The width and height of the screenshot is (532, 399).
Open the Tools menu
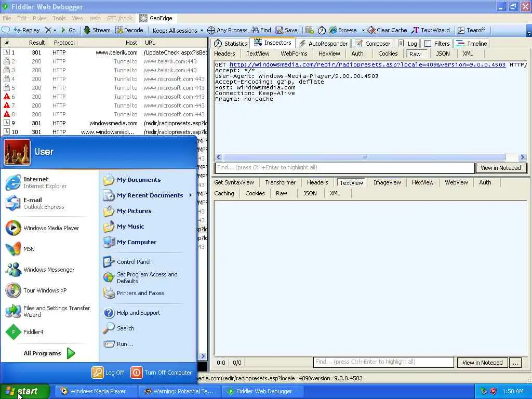[59, 18]
